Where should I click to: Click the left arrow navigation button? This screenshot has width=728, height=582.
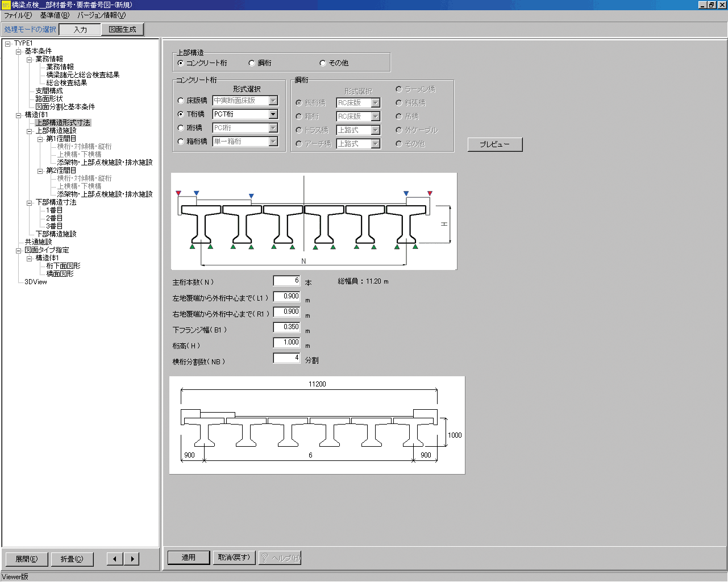[115, 559]
